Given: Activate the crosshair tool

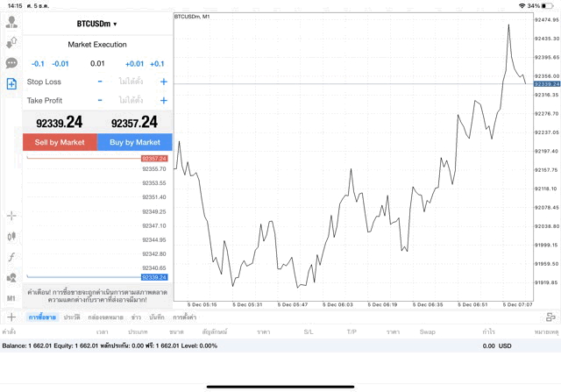Looking at the screenshot, I should tap(11, 216).
